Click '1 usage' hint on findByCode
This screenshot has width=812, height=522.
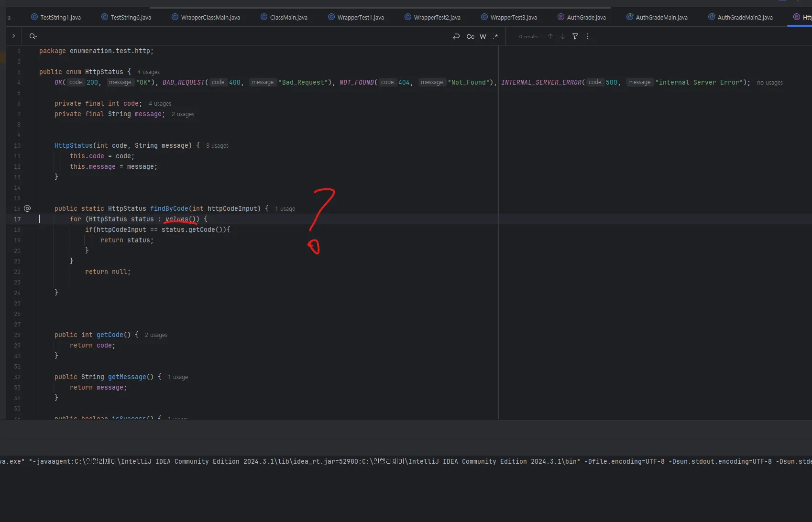[x=285, y=209]
